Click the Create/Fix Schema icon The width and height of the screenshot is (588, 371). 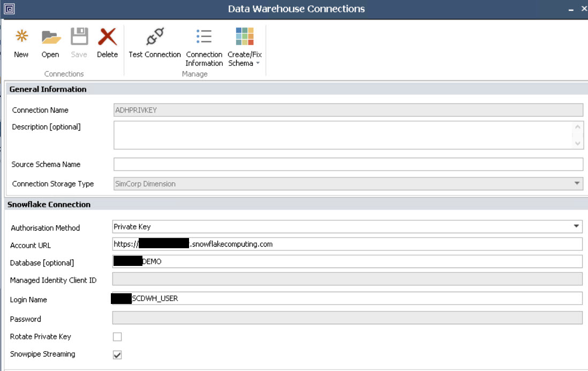245,36
